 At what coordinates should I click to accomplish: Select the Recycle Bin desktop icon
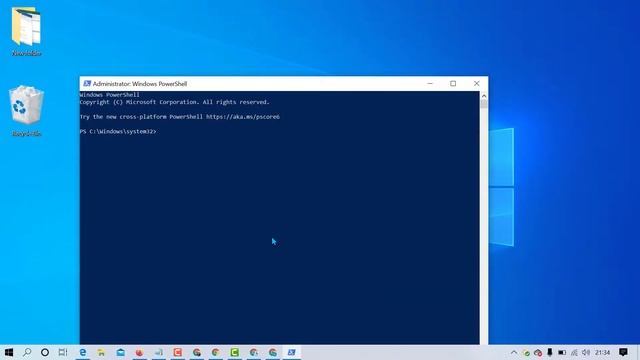click(x=26, y=111)
